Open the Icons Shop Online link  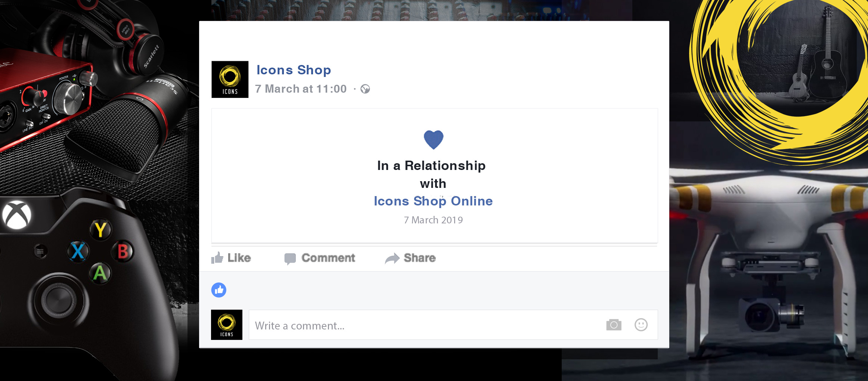(x=433, y=201)
